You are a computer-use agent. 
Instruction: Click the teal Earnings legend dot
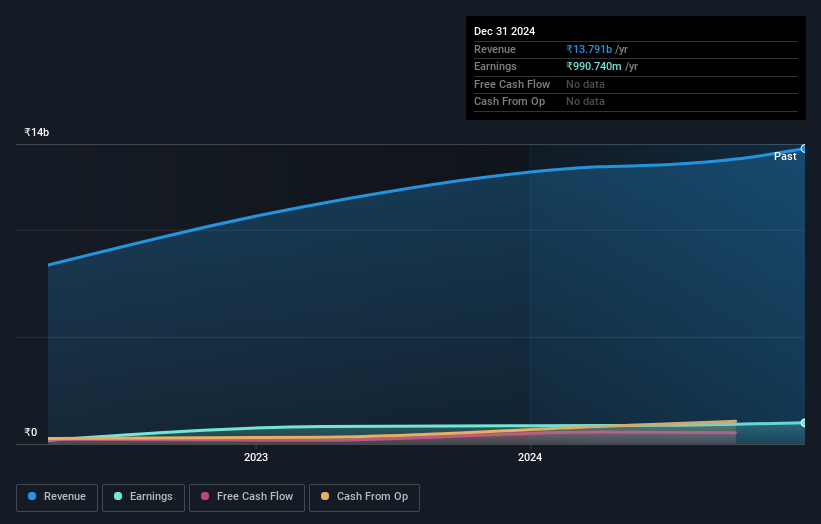[118, 496]
